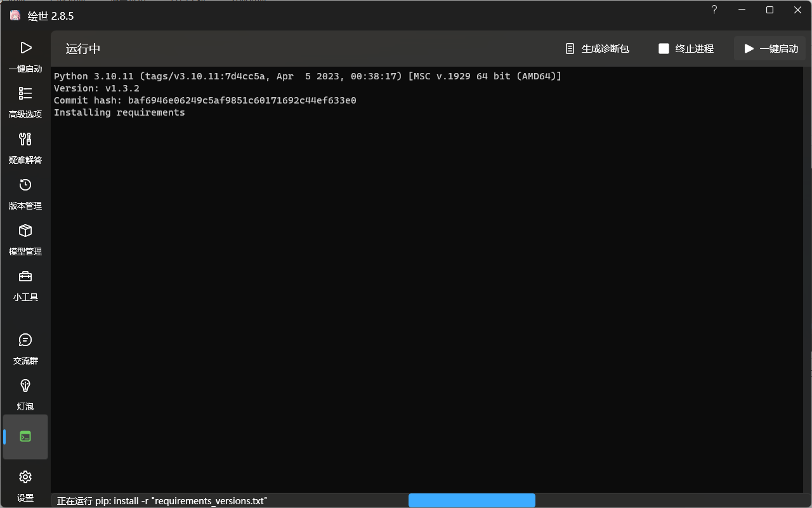812x508 pixels.
Task: Click the 运行中 page title
Action: pos(83,49)
